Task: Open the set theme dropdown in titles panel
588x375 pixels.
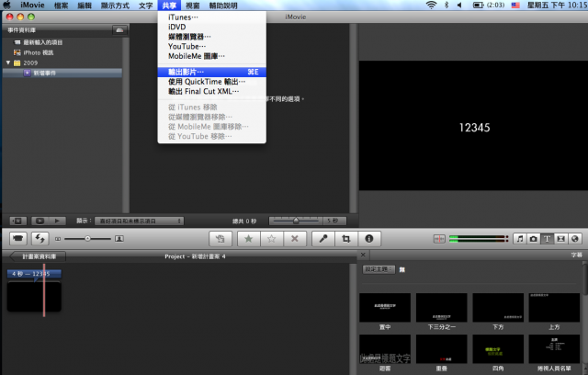Action: pyautogui.click(x=379, y=269)
